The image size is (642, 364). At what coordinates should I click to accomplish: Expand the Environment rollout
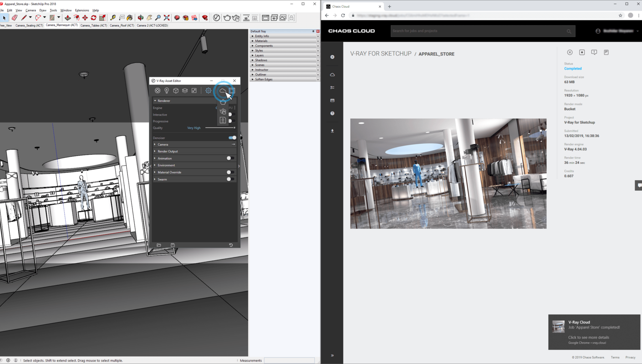tap(194, 165)
